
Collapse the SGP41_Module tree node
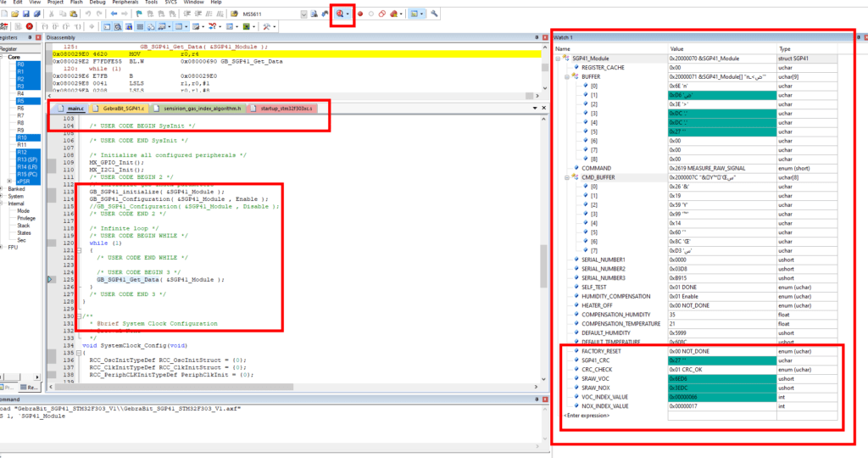click(558, 59)
